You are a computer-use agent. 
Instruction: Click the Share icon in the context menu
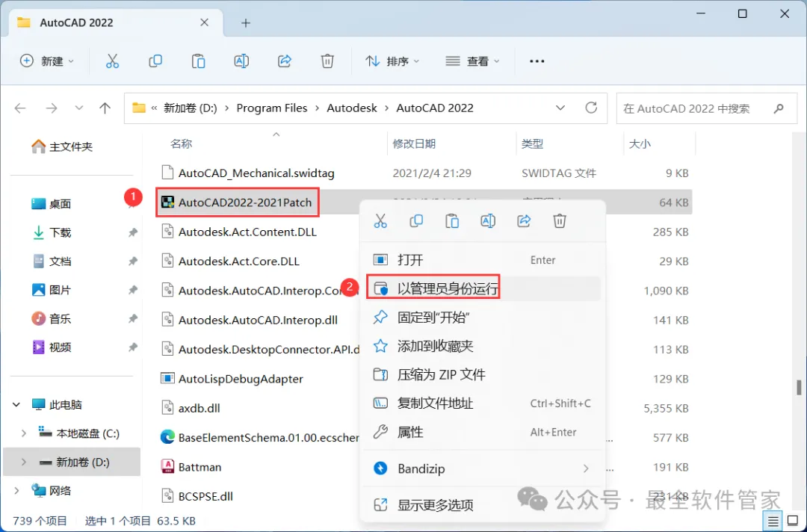pyautogui.click(x=524, y=221)
